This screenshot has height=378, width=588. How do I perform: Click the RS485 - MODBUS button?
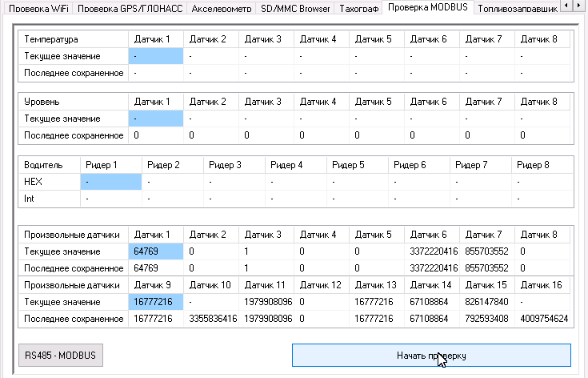coord(61,355)
